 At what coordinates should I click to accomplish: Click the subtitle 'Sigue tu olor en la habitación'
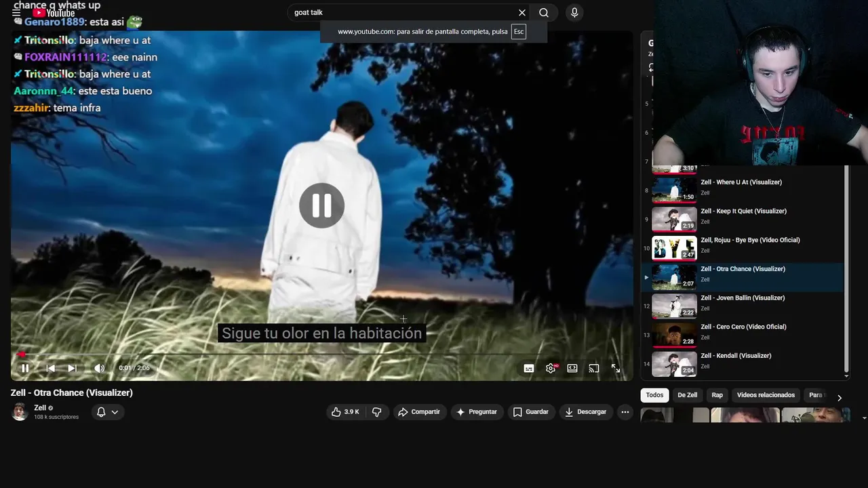pos(321,333)
